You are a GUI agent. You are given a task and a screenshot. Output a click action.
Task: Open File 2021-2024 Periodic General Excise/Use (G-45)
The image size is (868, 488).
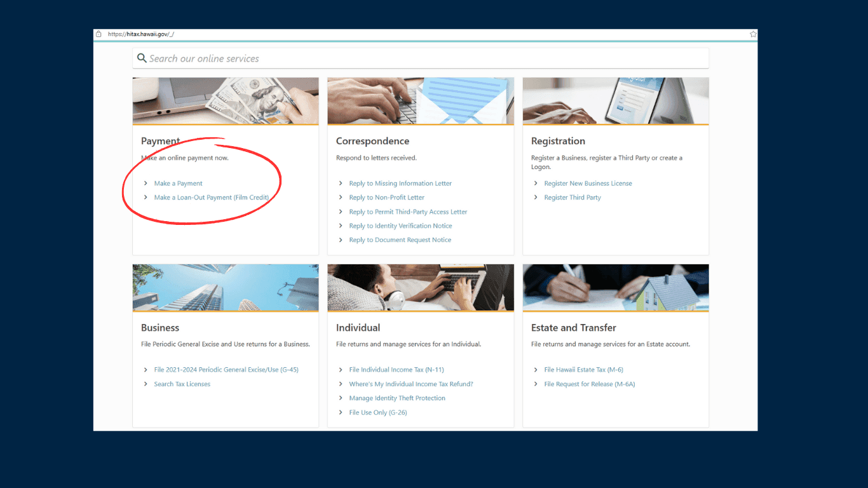(226, 370)
